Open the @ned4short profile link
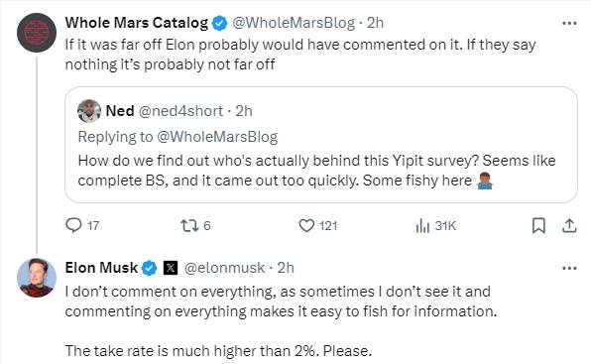This screenshot has width=591, height=364. click(x=180, y=111)
